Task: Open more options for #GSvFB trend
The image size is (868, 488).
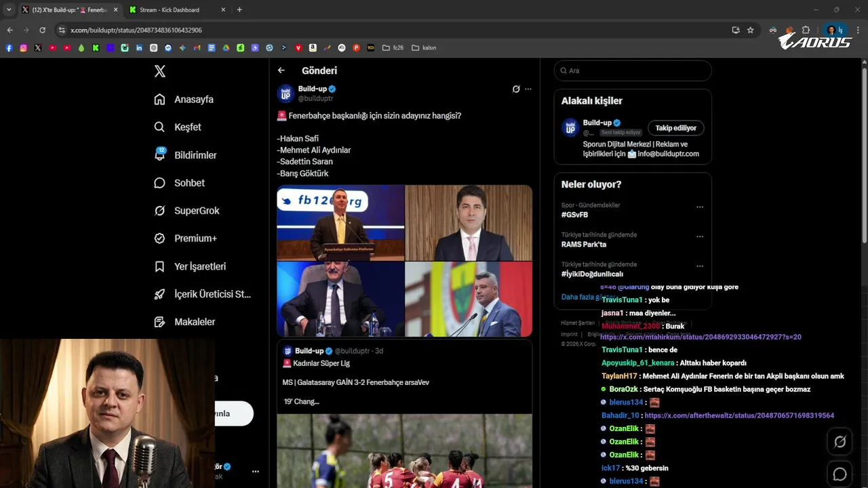Action: (x=700, y=207)
